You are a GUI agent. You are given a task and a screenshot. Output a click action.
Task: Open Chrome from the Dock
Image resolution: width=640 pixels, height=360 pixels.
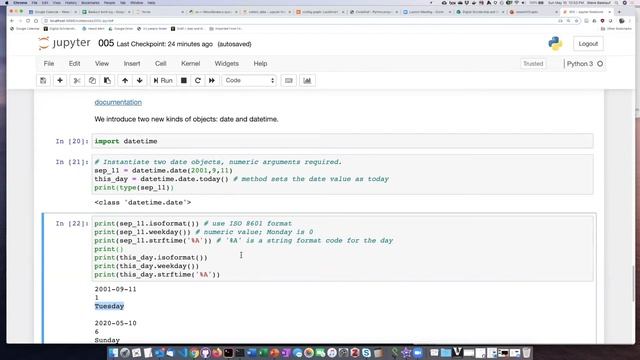click(x=194, y=353)
